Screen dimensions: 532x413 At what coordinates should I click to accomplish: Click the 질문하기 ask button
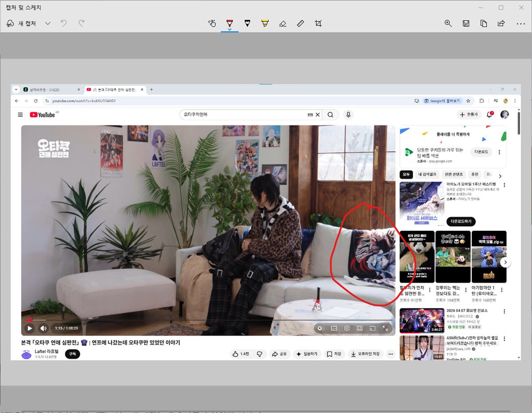307,354
